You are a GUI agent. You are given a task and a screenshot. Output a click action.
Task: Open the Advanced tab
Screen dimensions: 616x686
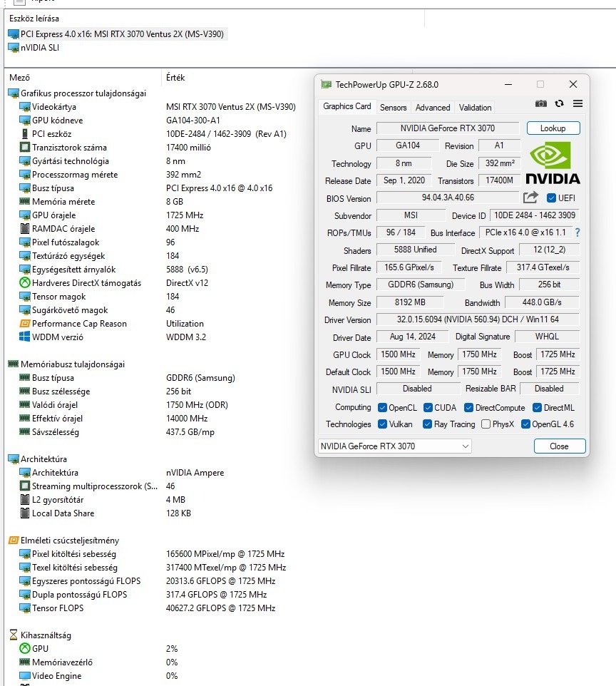click(433, 108)
